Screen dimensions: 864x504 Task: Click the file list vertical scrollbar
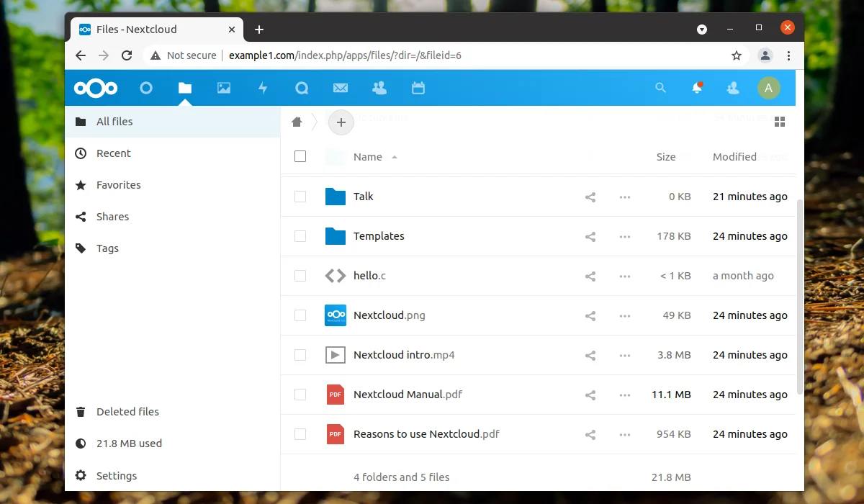(799, 297)
